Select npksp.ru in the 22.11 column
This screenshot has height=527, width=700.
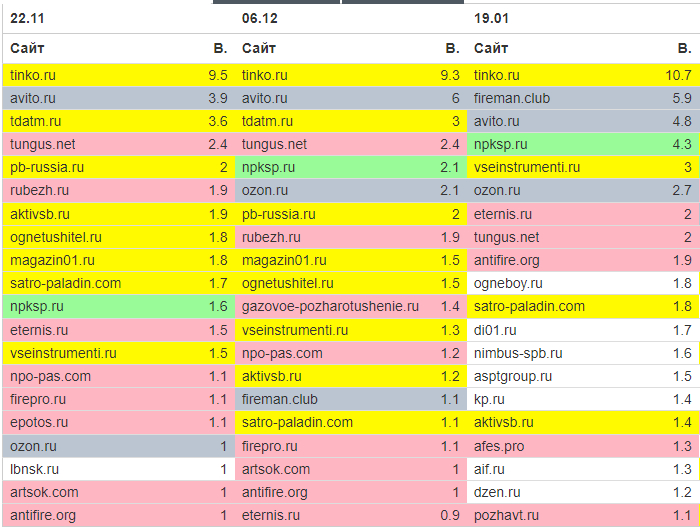[37, 306]
